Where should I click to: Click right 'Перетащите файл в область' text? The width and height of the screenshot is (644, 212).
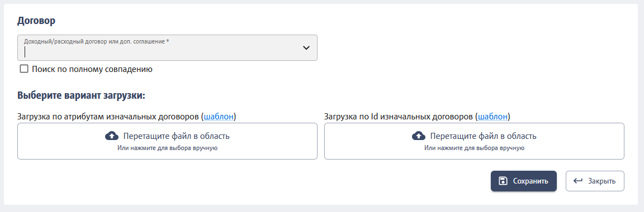(483, 136)
